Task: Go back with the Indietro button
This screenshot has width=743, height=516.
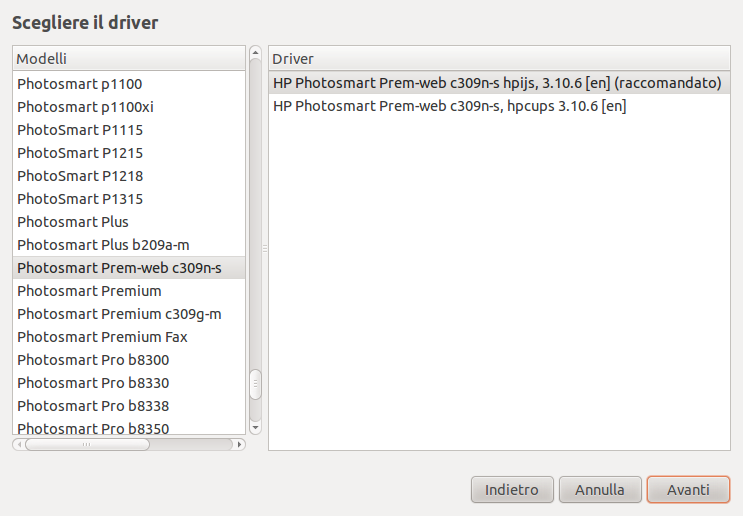Action: tap(512, 489)
